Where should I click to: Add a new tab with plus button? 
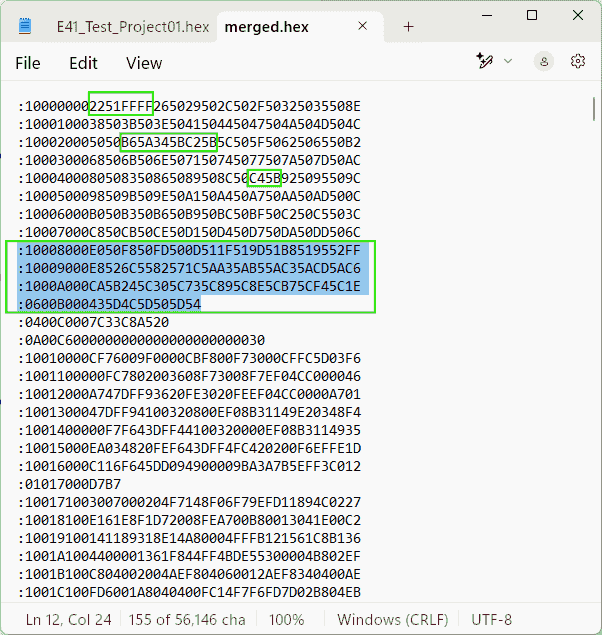coord(408,27)
